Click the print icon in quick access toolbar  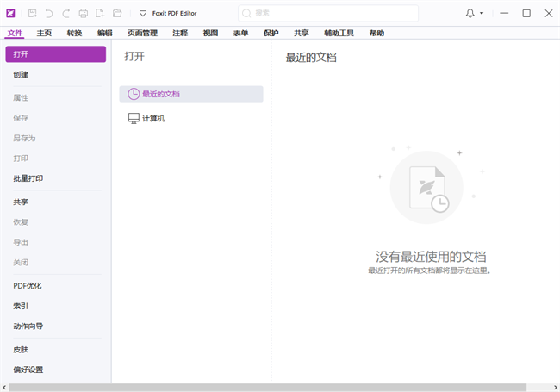click(x=84, y=14)
